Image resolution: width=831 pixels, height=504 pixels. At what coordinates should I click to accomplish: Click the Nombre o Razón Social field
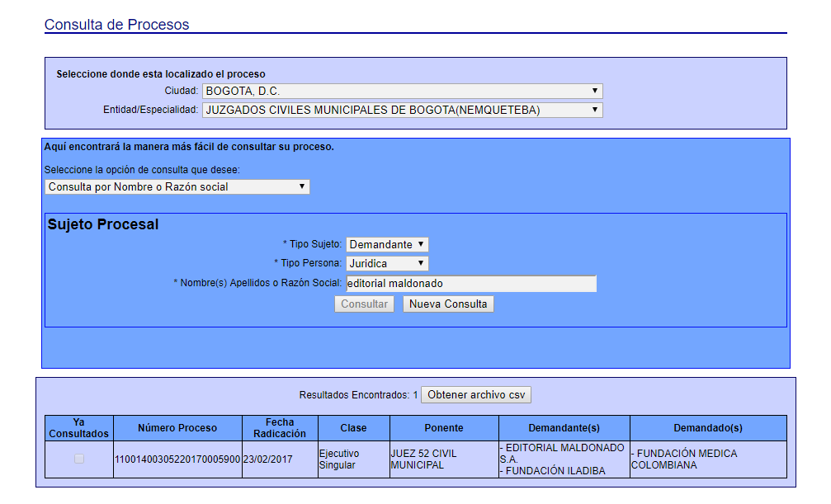coord(470,284)
